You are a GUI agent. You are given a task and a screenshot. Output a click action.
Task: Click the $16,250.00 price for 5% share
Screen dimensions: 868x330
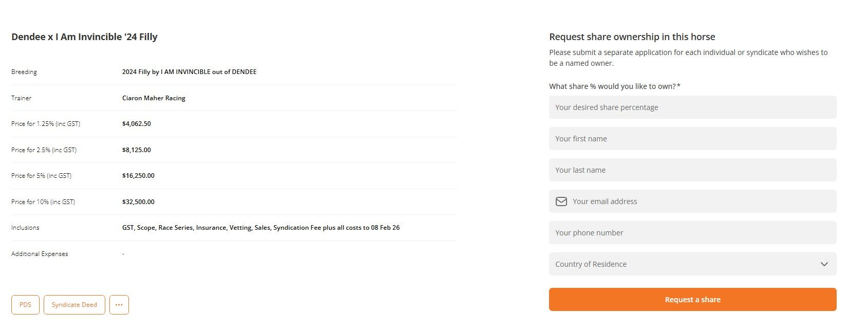point(138,176)
